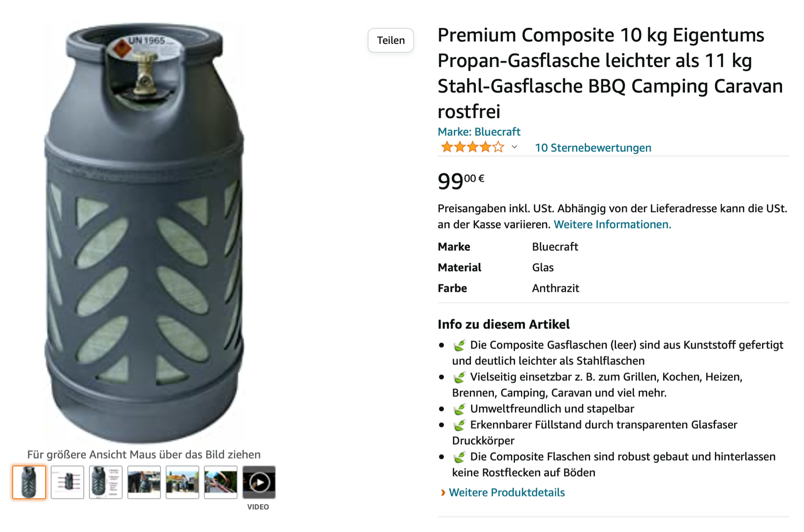Viewport: 804px width, 532px height.
Task: Open the 10 Sternebewertungen reviews link
Action: tap(593, 148)
